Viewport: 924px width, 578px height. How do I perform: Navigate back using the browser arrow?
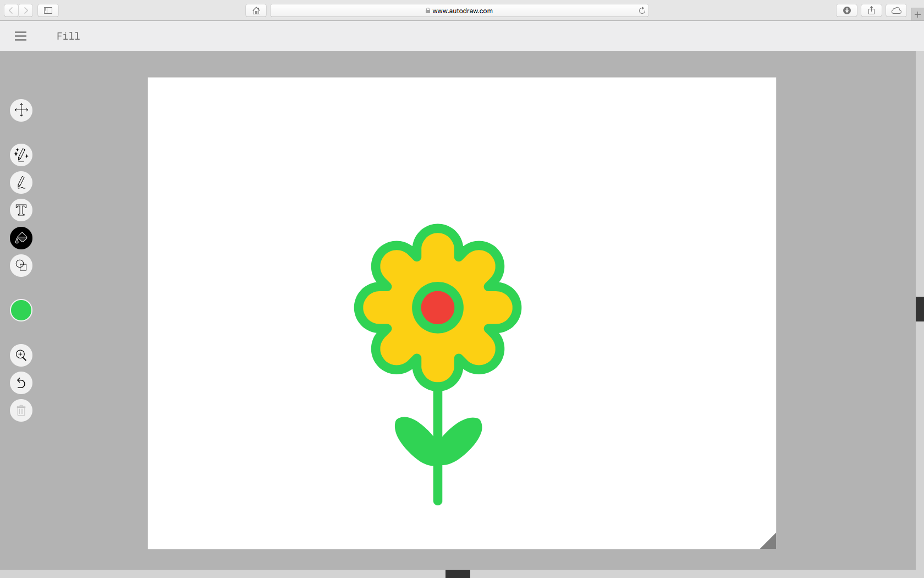click(x=10, y=10)
